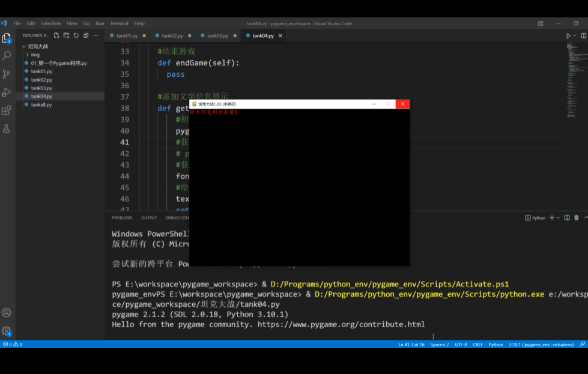
Task: Split the terminal panel
Action: [x=567, y=218]
